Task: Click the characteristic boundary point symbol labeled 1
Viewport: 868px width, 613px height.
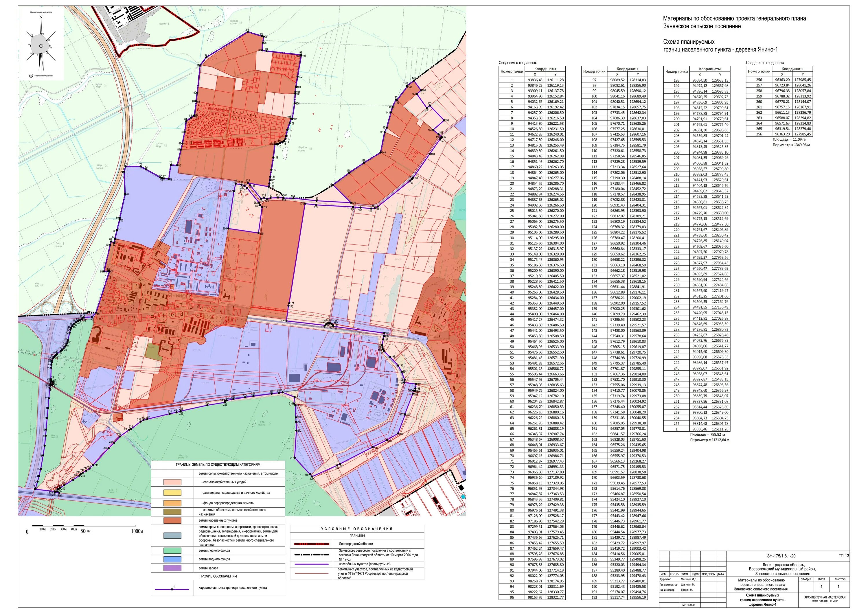Action: pos(172,589)
